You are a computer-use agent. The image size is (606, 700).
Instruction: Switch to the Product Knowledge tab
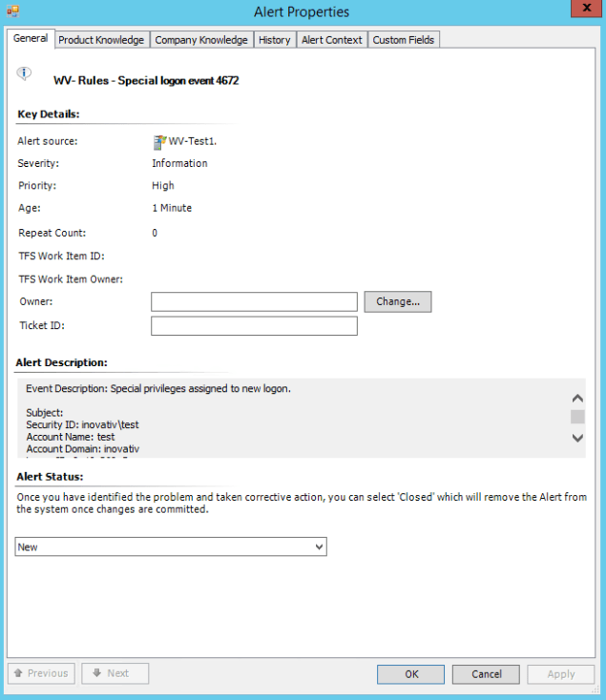click(x=101, y=40)
